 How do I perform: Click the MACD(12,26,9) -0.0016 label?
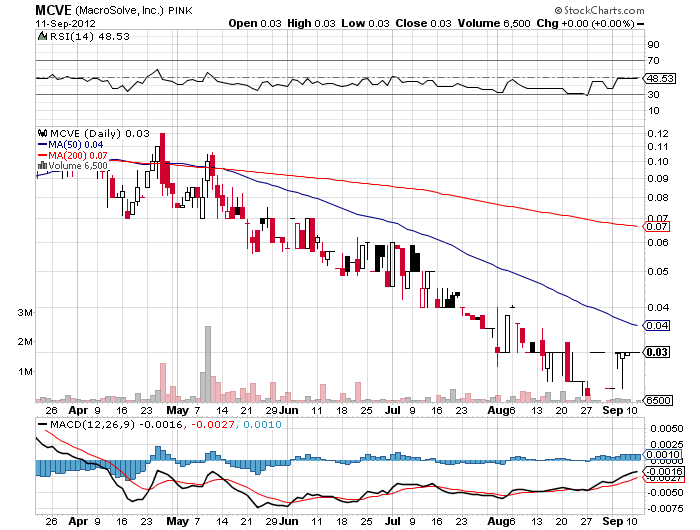[117, 424]
